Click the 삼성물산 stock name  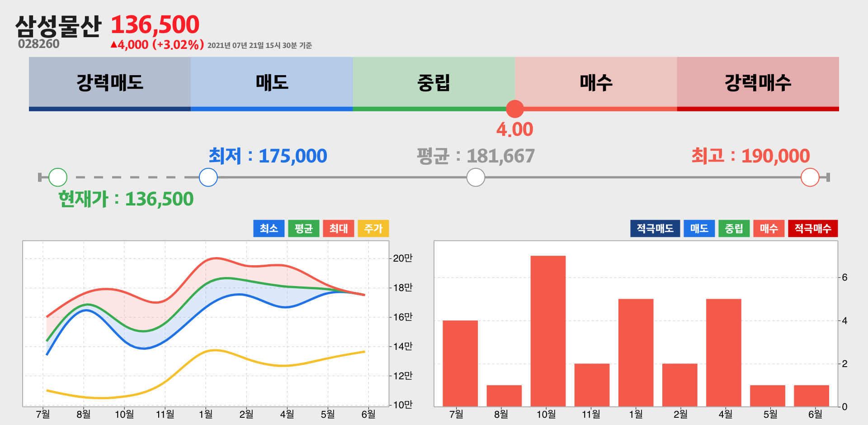click(x=58, y=26)
